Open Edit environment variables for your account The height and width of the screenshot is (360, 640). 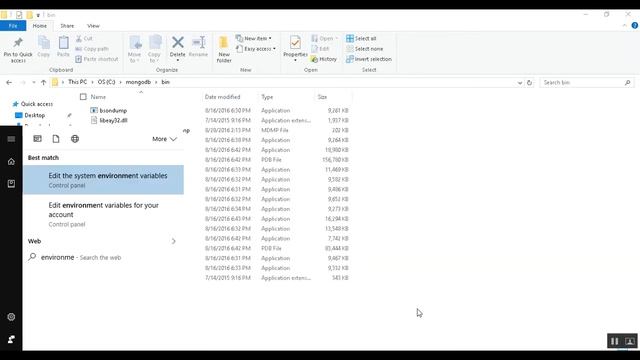(104, 214)
